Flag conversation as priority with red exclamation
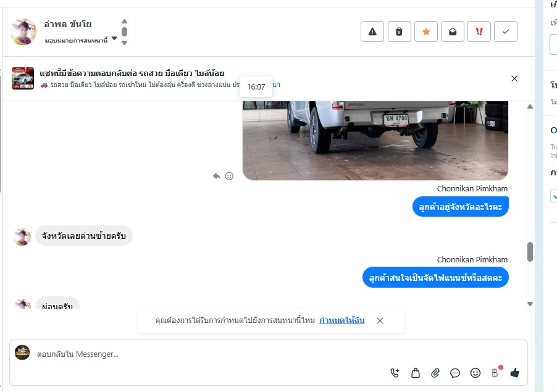The image size is (557, 392). pyautogui.click(x=479, y=31)
